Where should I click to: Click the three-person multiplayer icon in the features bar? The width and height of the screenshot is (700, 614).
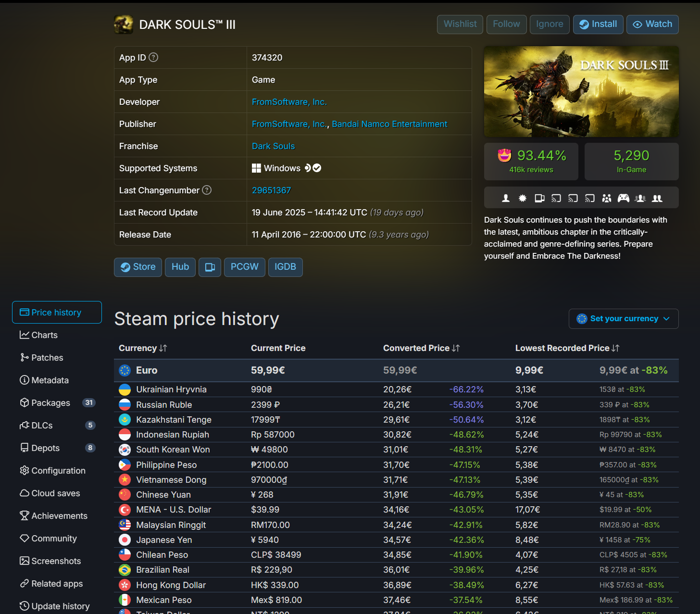640,198
